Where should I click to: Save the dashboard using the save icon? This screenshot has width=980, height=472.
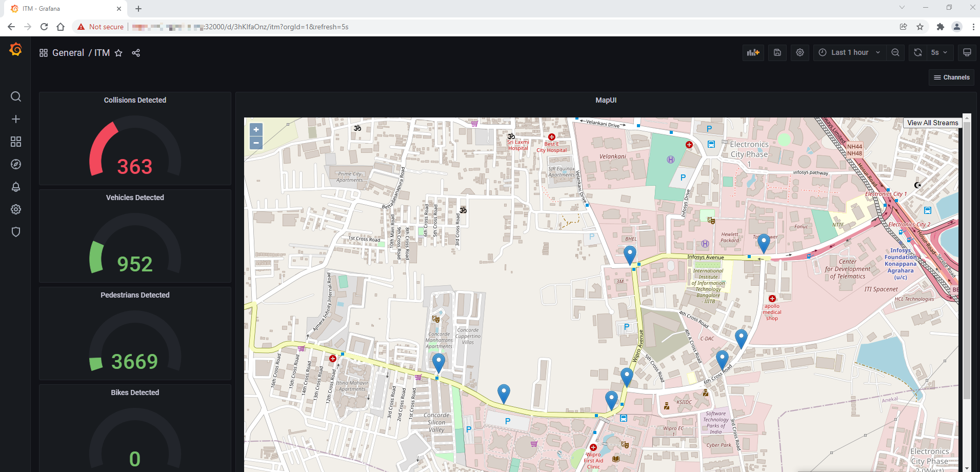click(x=777, y=52)
